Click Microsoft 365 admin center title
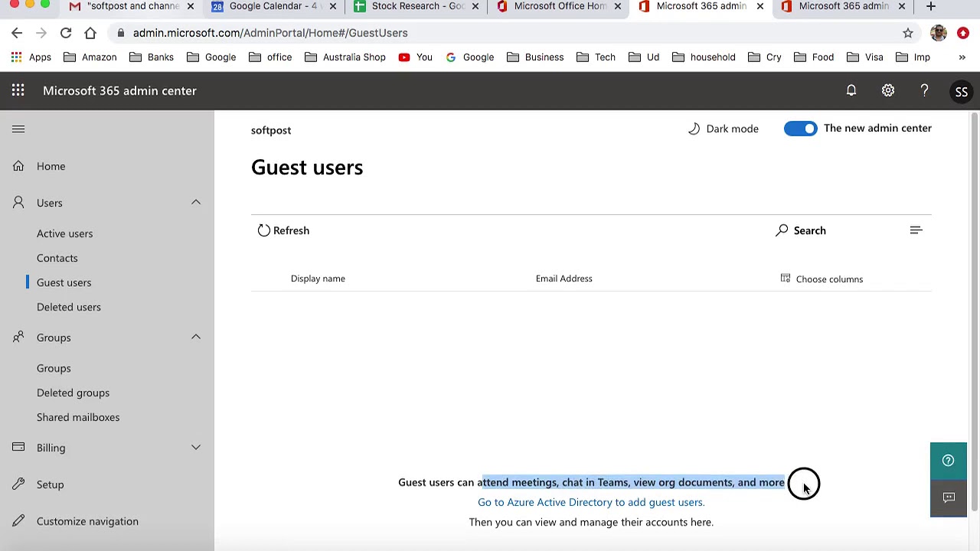Viewport: 980px width, 551px height. tap(119, 90)
